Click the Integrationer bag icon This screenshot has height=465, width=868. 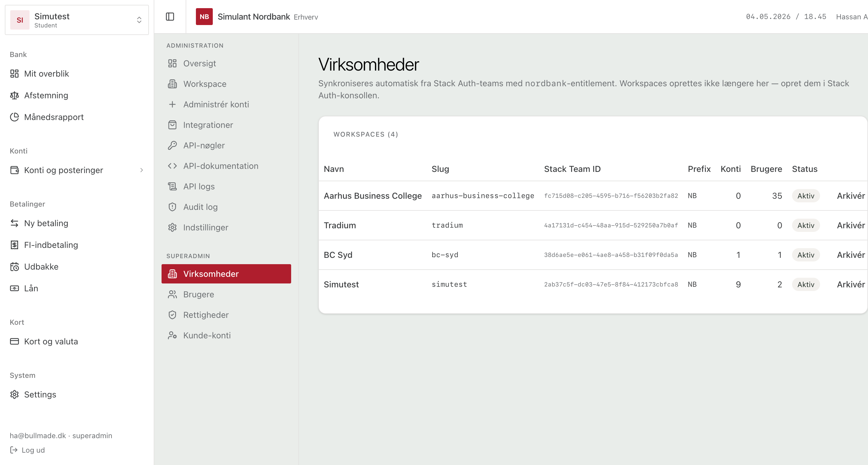pos(172,125)
